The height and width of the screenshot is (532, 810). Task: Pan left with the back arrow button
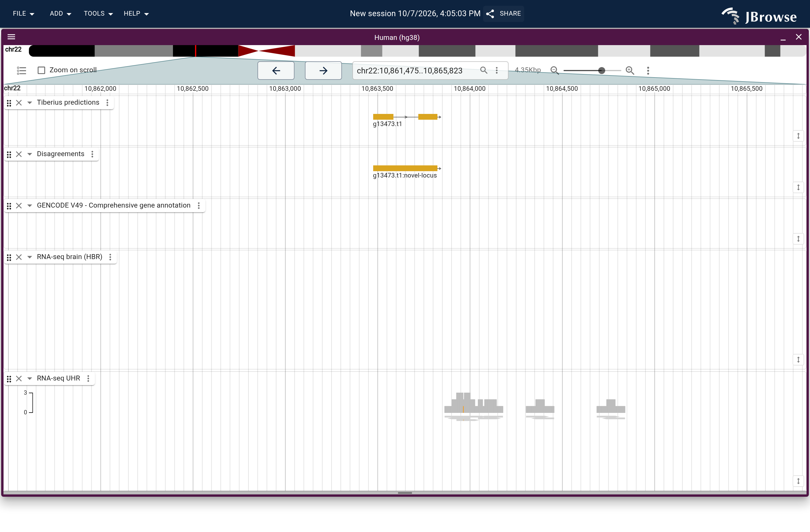click(x=276, y=71)
